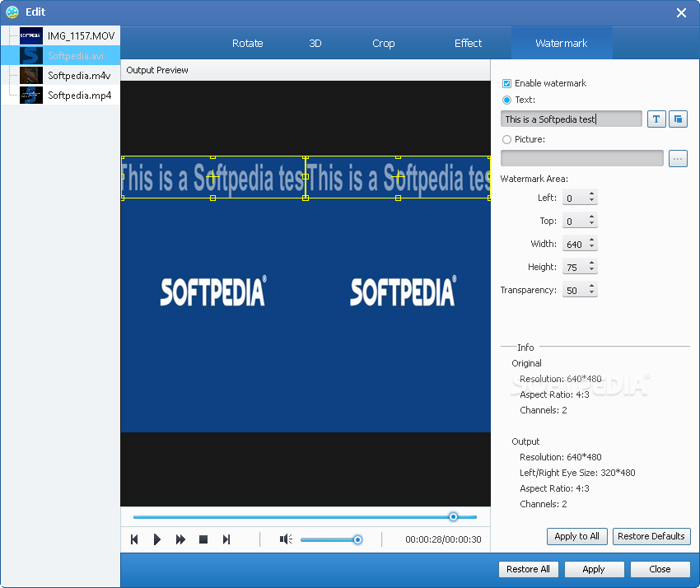Click the IMG_1157.MOV file name
700x588 pixels.
coord(82,35)
